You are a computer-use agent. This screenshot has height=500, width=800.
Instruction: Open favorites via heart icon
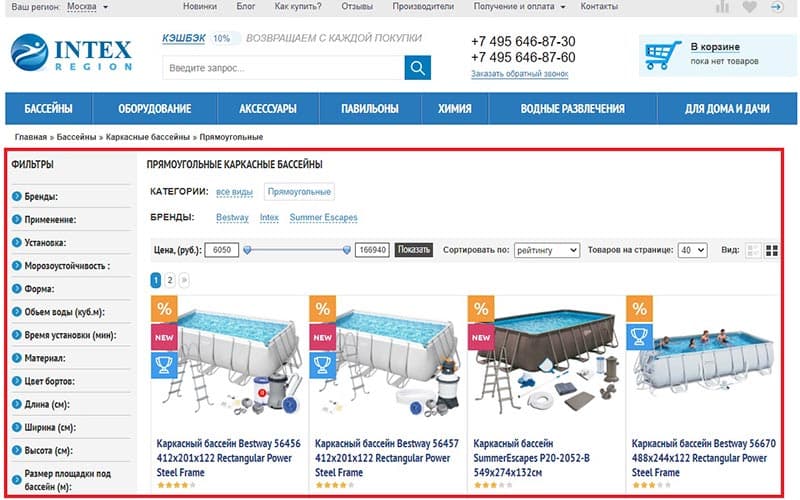(x=749, y=7)
